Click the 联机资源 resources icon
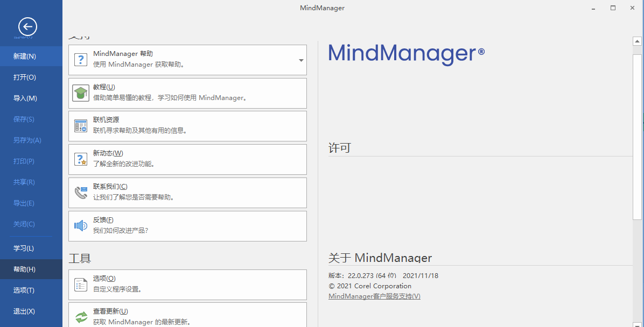This screenshot has width=644, height=327. pos(81,126)
